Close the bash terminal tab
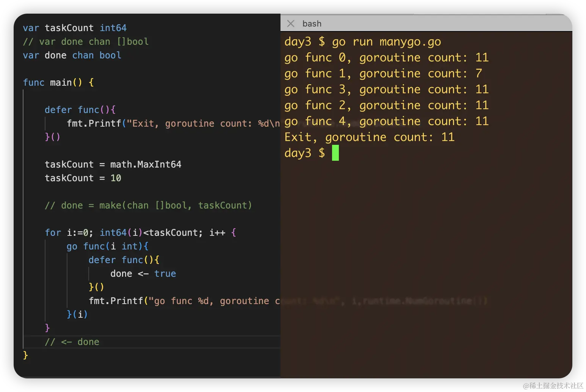The width and height of the screenshot is (586, 392). 291,24
